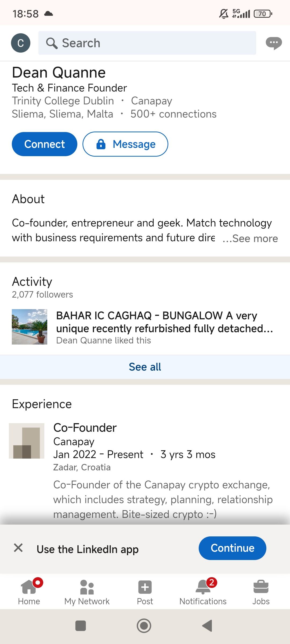Image resolution: width=290 pixels, height=644 pixels.
Task: Open the BAHAR IC CAGHAQ bungalow post
Action: [x=164, y=322]
